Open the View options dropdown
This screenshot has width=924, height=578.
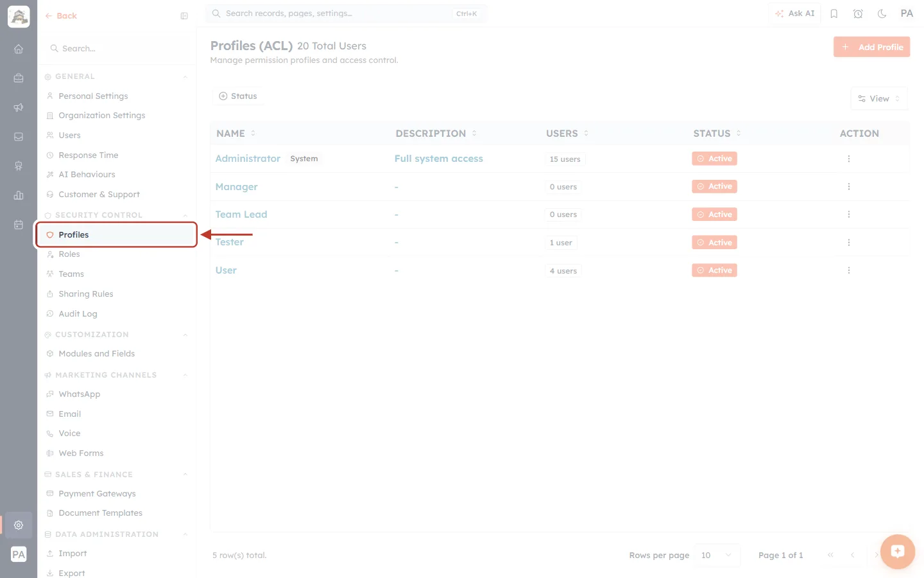coord(879,99)
